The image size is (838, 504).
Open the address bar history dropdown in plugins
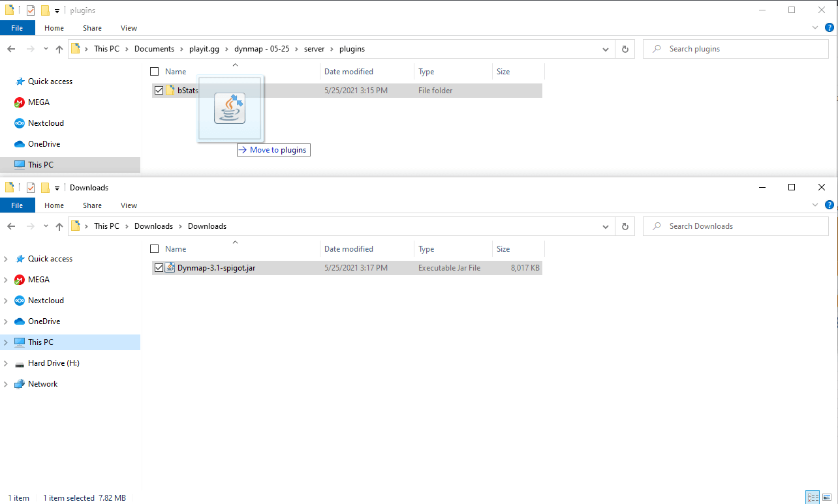606,49
